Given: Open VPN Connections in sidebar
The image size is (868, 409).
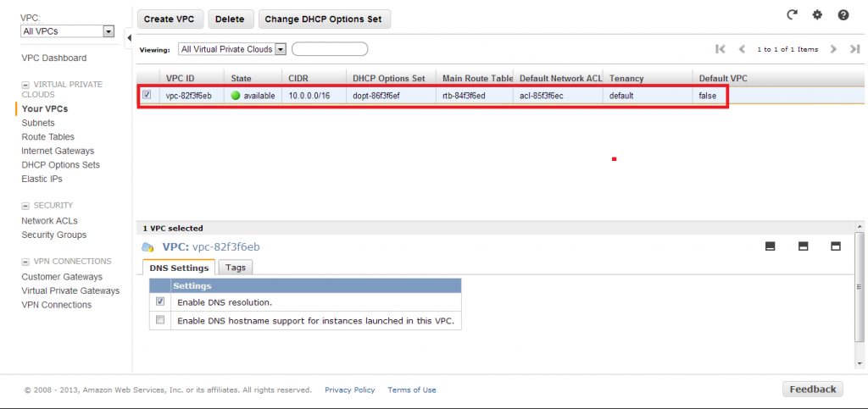Looking at the screenshot, I should tap(57, 305).
